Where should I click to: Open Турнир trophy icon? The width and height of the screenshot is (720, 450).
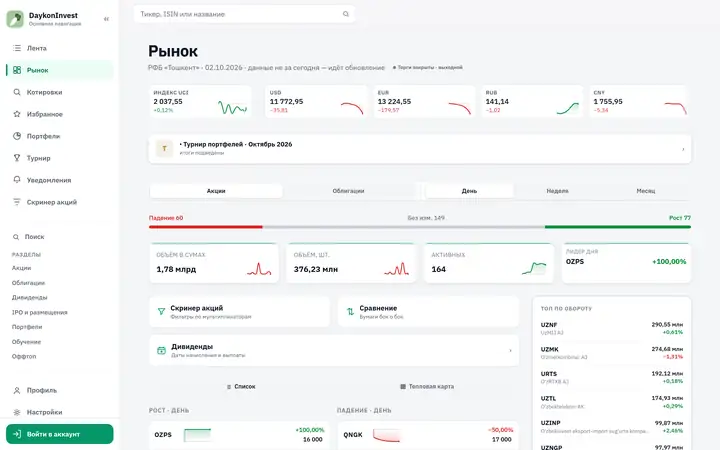point(17,158)
